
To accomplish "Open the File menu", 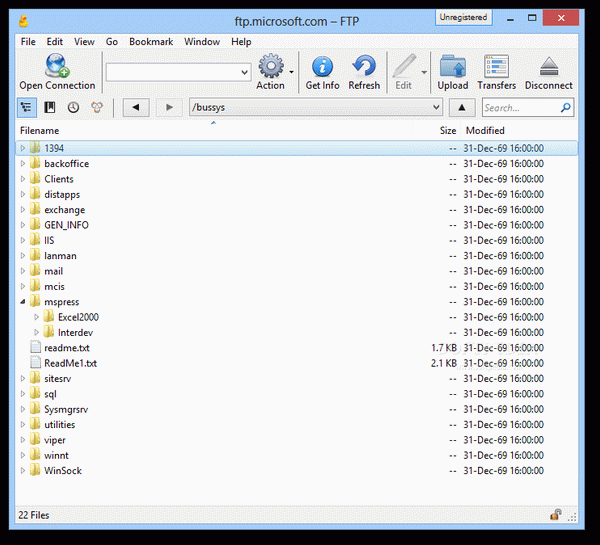I will coord(28,42).
